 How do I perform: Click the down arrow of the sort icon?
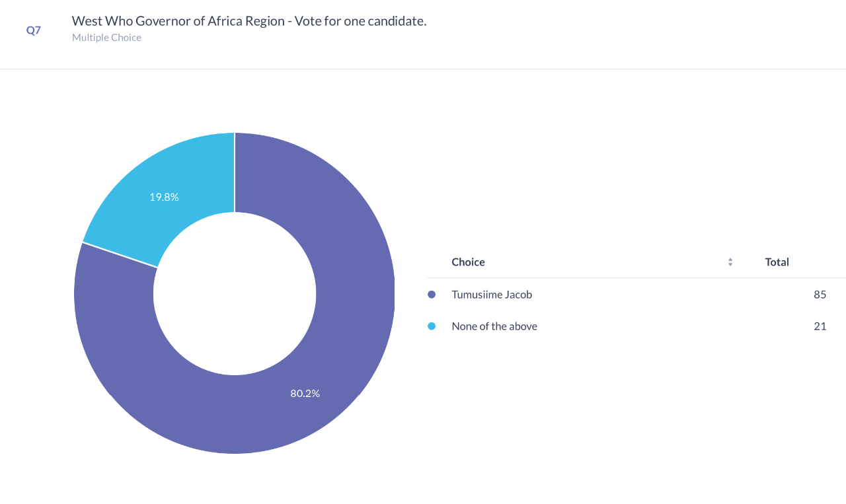point(730,265)
